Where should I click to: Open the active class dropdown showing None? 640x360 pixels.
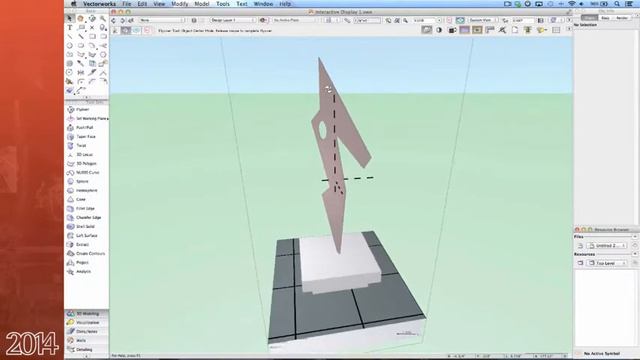pyautogui.click(x=162, y=20)
